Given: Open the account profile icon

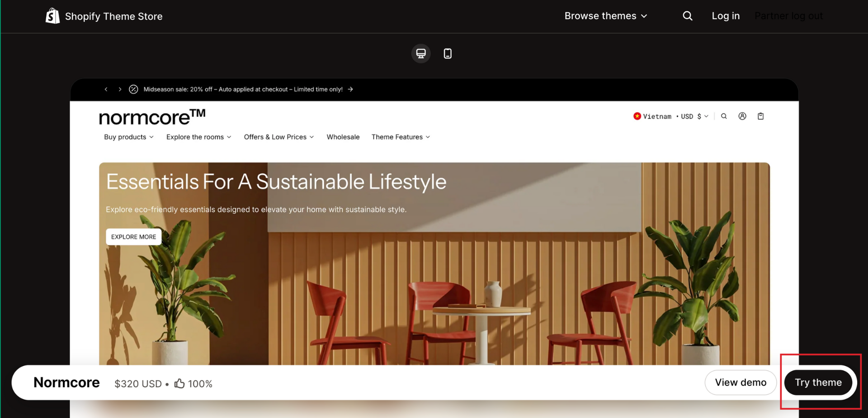Looking at the screenshot, I should (x=742, y=116).
